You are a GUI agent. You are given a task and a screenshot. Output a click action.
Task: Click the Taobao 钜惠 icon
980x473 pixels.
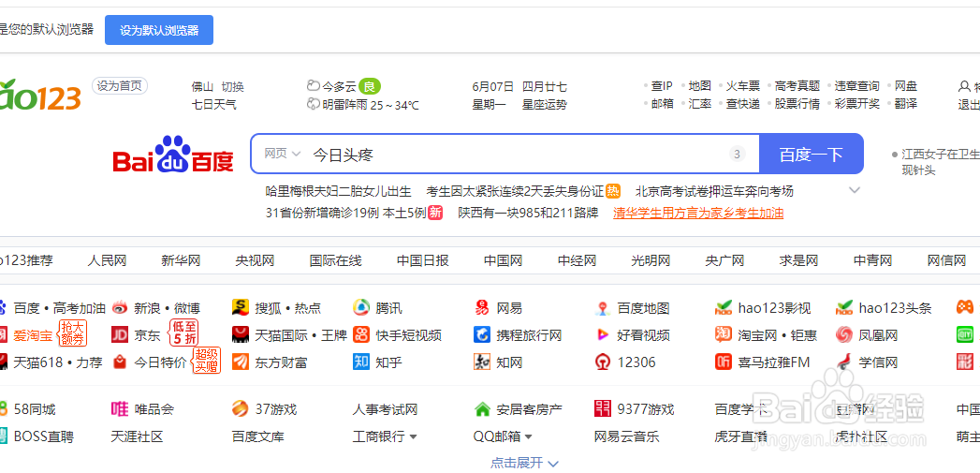(x=724, y=334)
